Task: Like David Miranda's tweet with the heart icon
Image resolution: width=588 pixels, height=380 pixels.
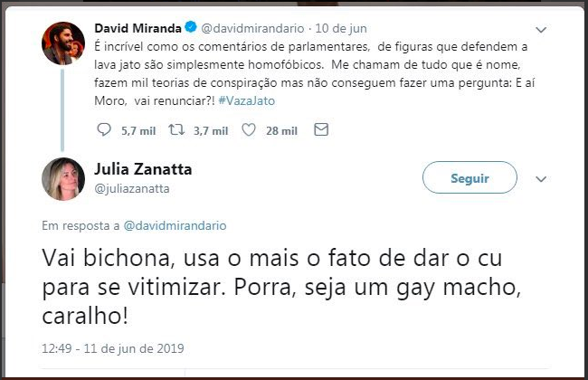Action: 250,131
